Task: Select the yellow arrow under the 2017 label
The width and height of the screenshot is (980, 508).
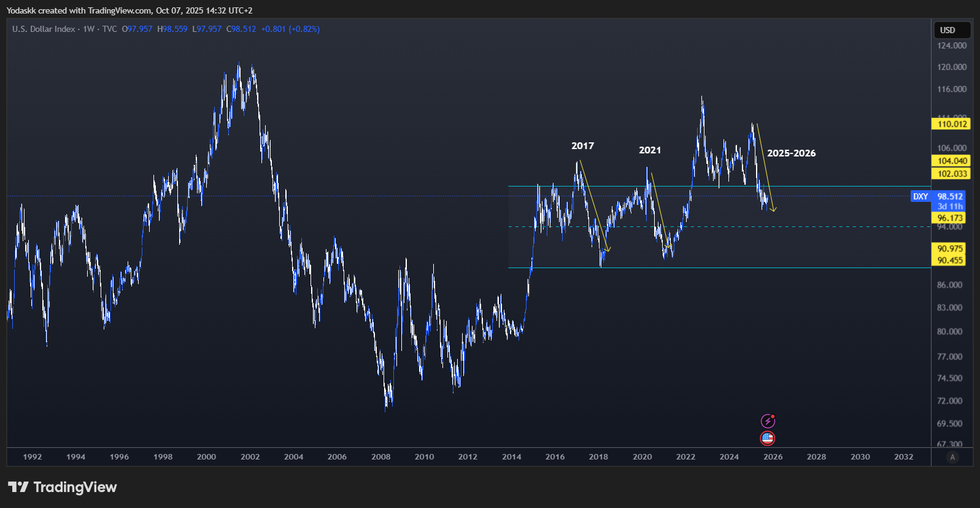Action: tap(593, 206)
